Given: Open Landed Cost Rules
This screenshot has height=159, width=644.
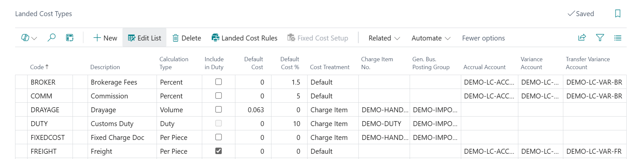Looking at the screenshot, I should coord(245,38).
